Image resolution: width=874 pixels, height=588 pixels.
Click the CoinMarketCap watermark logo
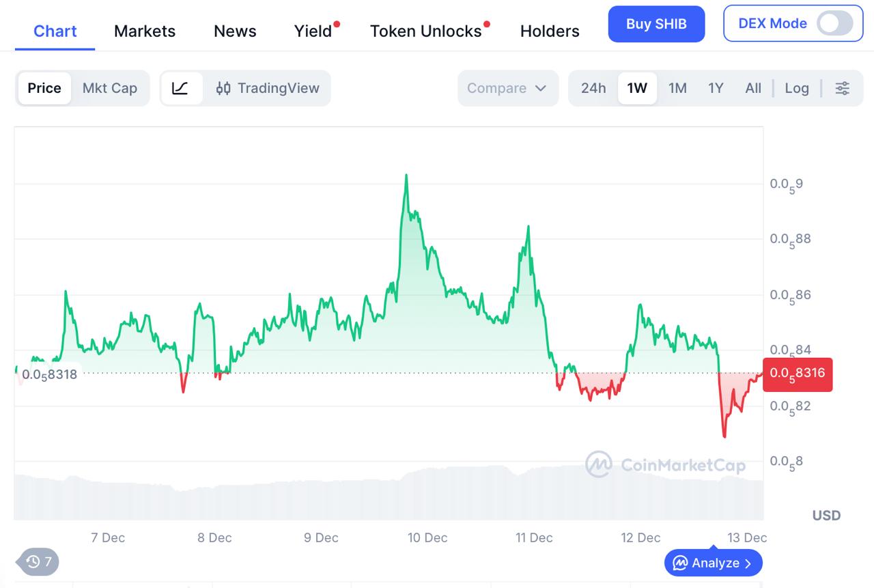[x=666, y=464]
